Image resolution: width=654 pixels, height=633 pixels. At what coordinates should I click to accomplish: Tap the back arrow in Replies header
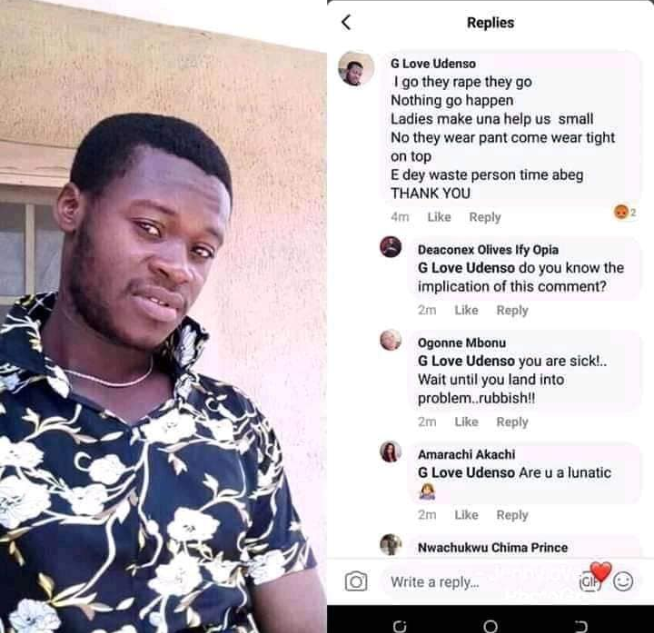(x=346, y=22)
